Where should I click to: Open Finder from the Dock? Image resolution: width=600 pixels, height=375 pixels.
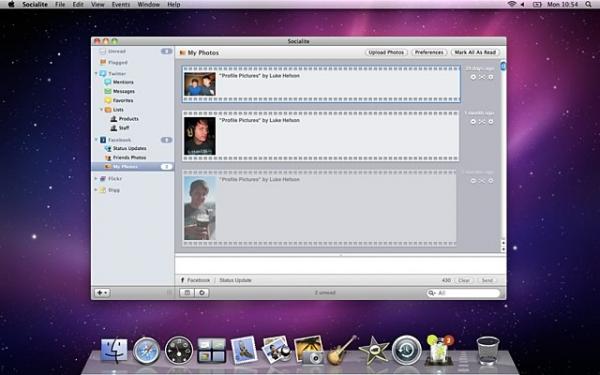coord(114,350)
